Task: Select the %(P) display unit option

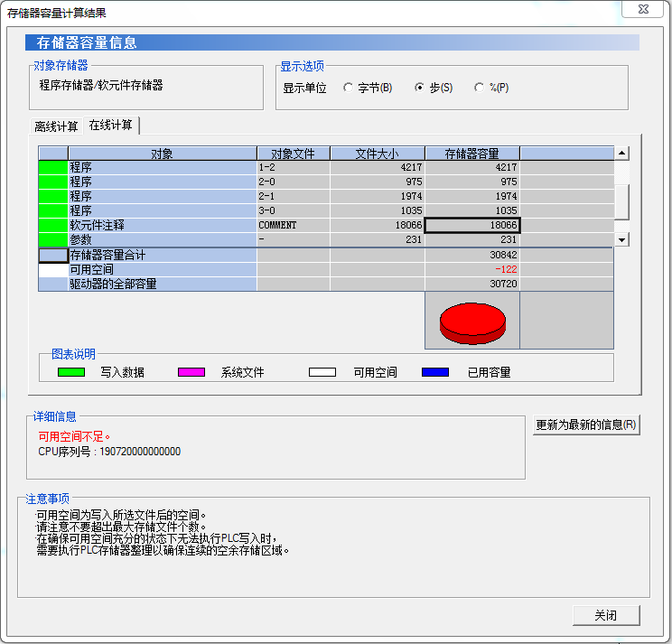Action: click(x=479, y=89)
